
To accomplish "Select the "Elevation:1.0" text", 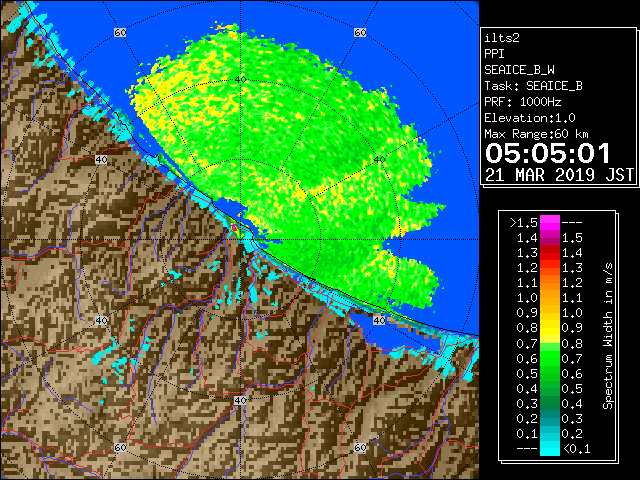I will [530, 118].
